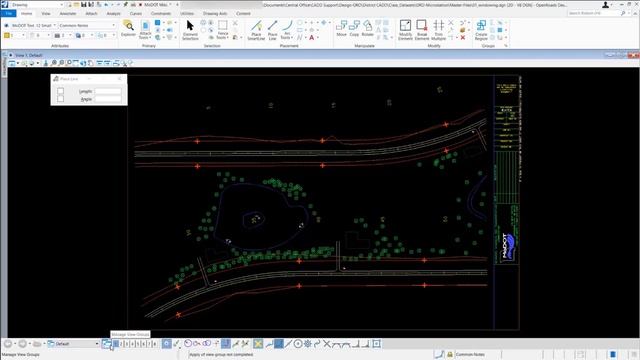Click Manage View Groups icon
640x360 pixels.
click(107, 344)
